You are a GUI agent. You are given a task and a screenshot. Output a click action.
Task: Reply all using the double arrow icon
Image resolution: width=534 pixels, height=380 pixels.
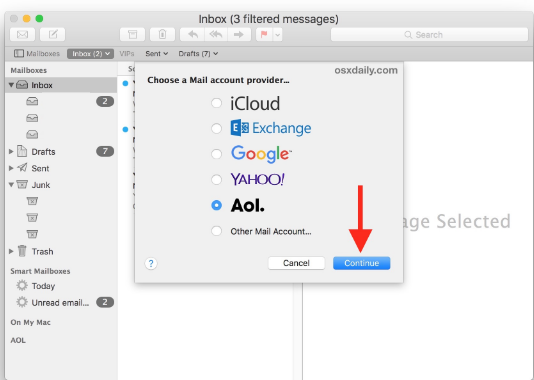pos(216,34)
